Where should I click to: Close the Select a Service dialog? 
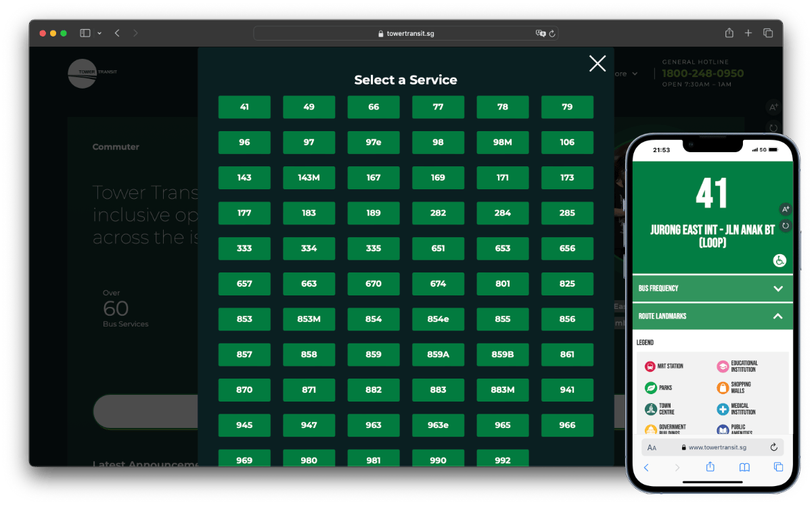pyautogui.click(x=597, y=64)
